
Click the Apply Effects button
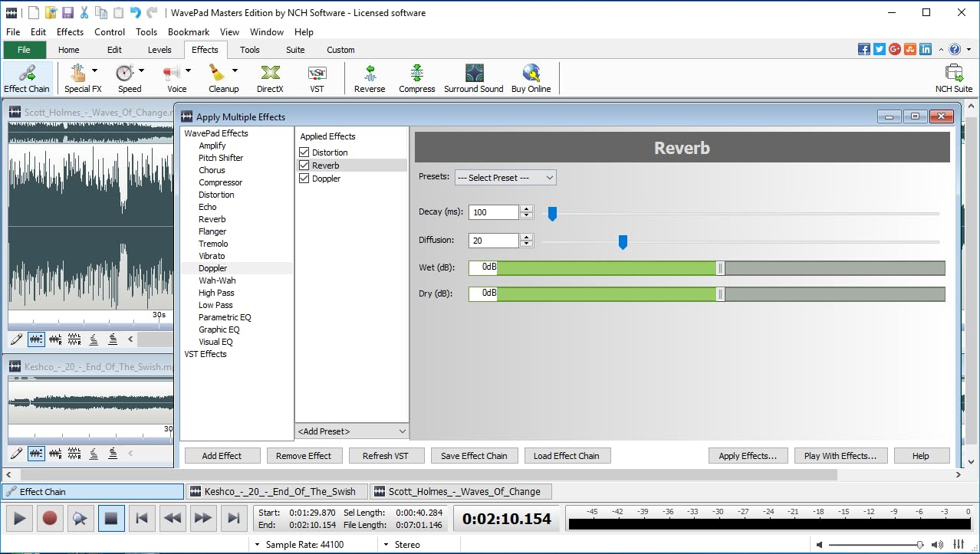point(747,455)
